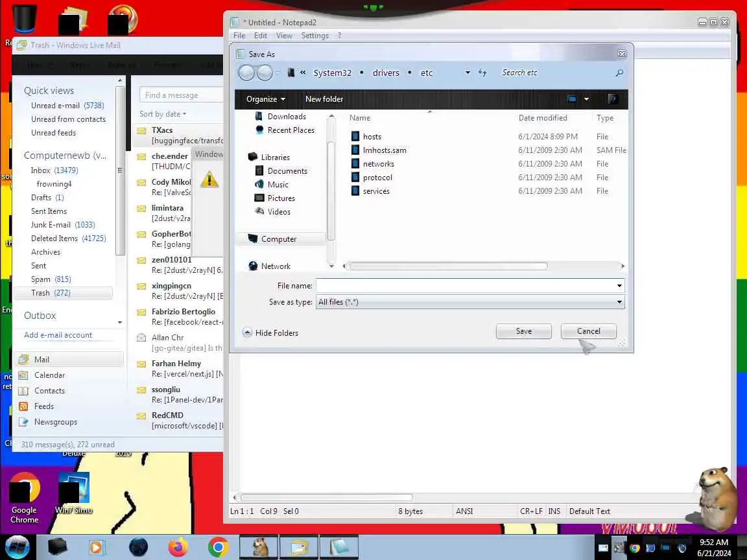Image resolution: width=747 pixels, height=560 pixels.
Task: Open the File name dropdown arrow
Action: coord(619,286)
